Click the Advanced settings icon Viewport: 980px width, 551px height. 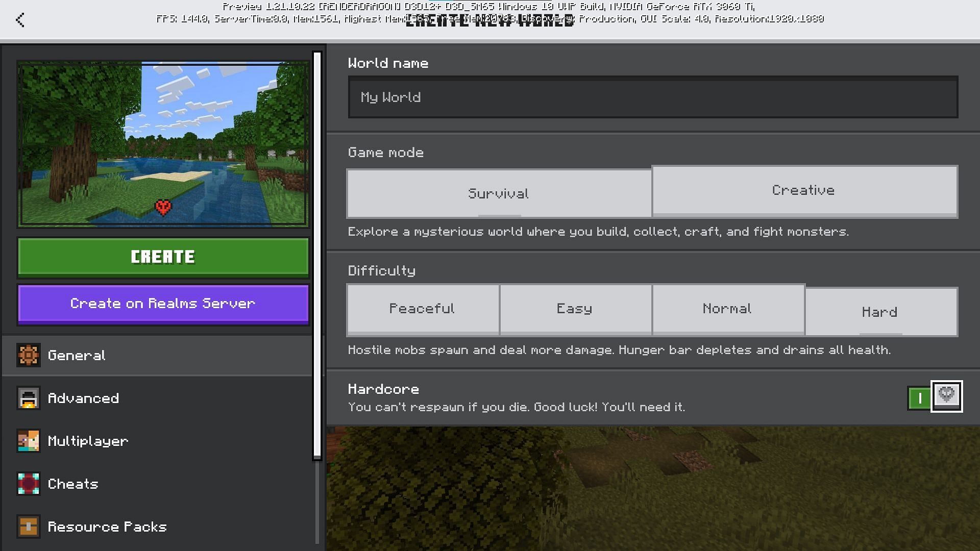coord(28,397)
